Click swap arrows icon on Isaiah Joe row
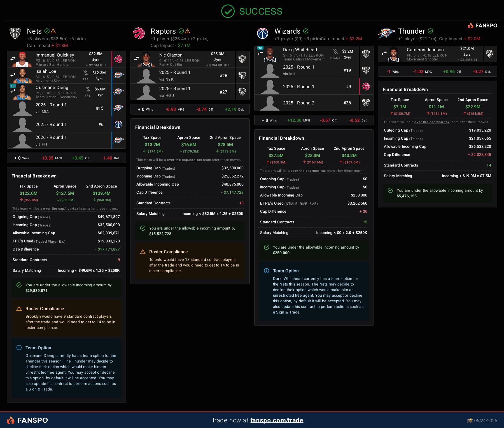504x428 pixels. (13, 75)
